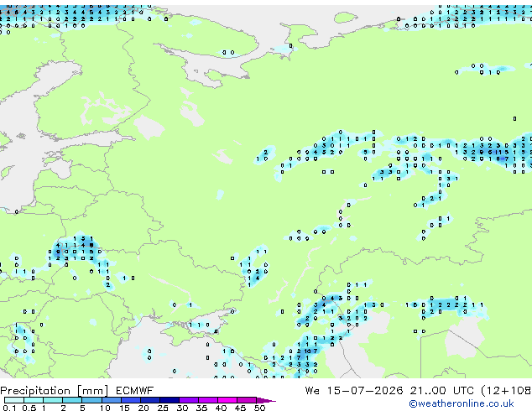Click the legend label 35
The image size is (532, 411).
coord(201,408)
